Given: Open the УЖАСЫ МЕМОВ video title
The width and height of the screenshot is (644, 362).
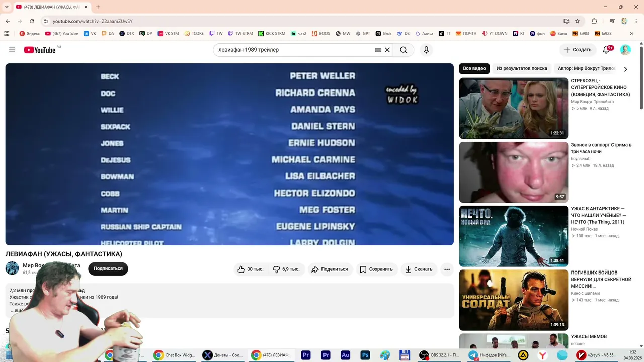Looking at the screenshot, I should (x=589, y=336).
